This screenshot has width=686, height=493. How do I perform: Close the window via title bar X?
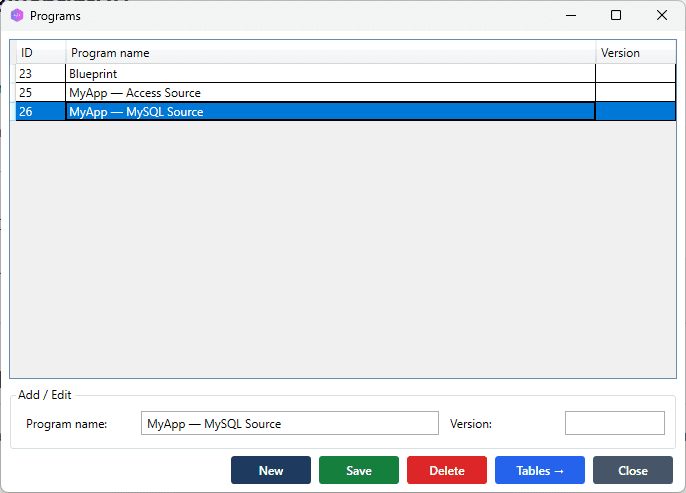(x=662, y=16)
